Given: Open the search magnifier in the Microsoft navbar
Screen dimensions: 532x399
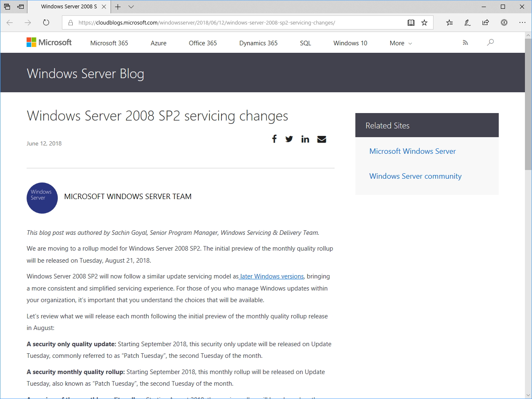Looking at the screenshot, I should point(490,42).
